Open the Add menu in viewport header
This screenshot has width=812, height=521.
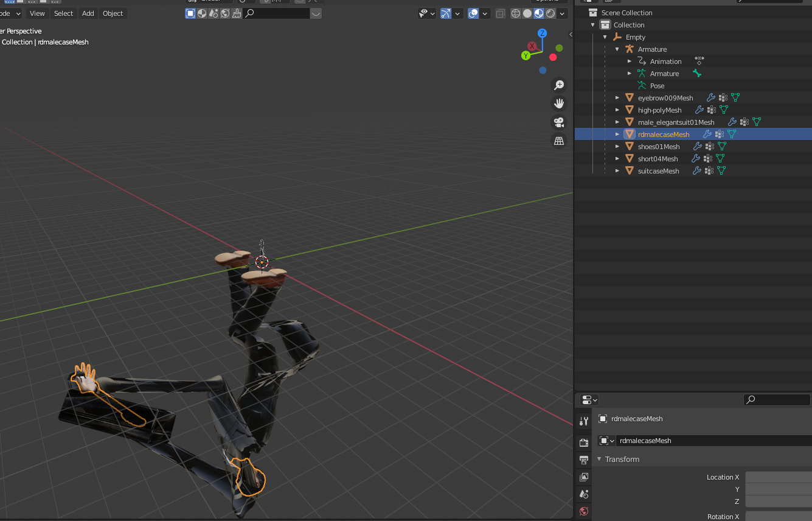88,13
